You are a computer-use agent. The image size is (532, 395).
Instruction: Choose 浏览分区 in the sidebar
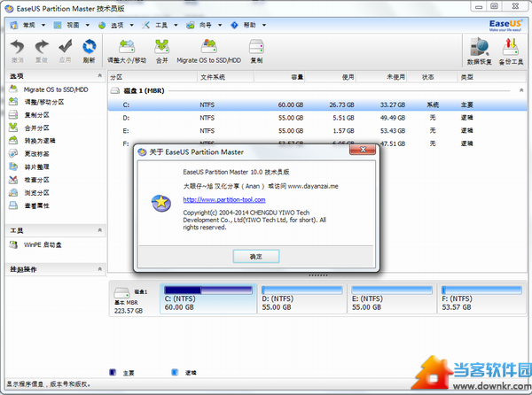pos(36,193)
